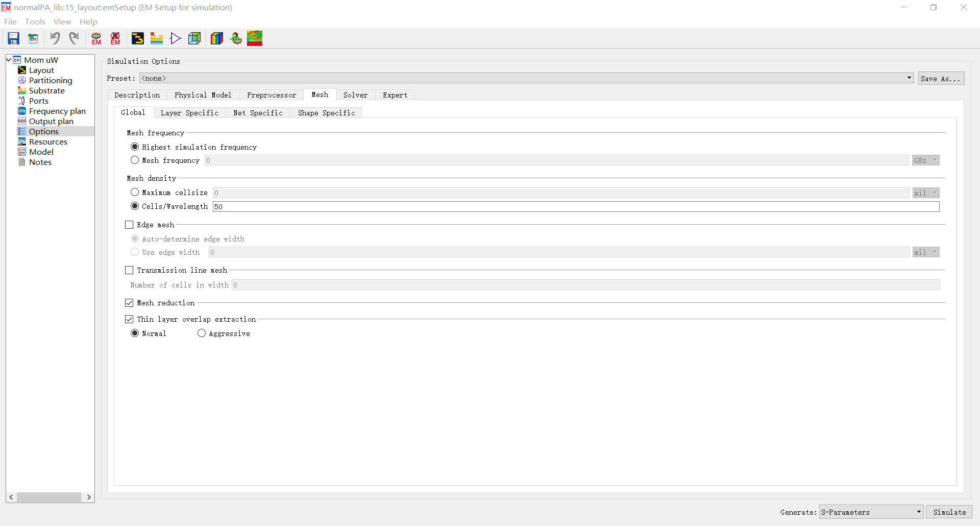The height and width of the screenshot is (526, 980).
Task: Select Partitioning in the setup tree
Action: [51, 81]
